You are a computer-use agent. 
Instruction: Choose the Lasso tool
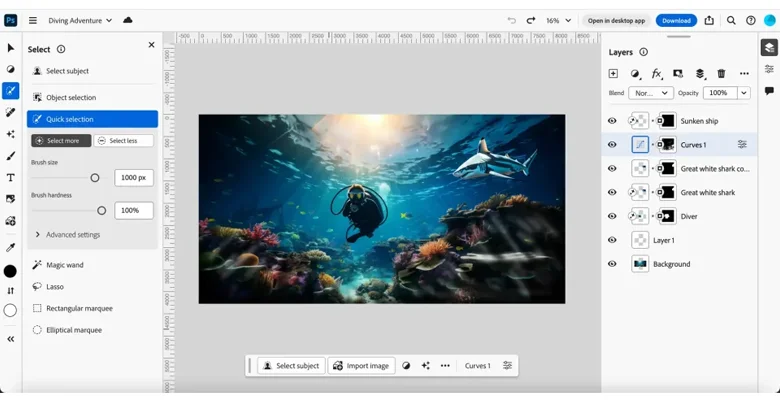[x=48, y=287]
